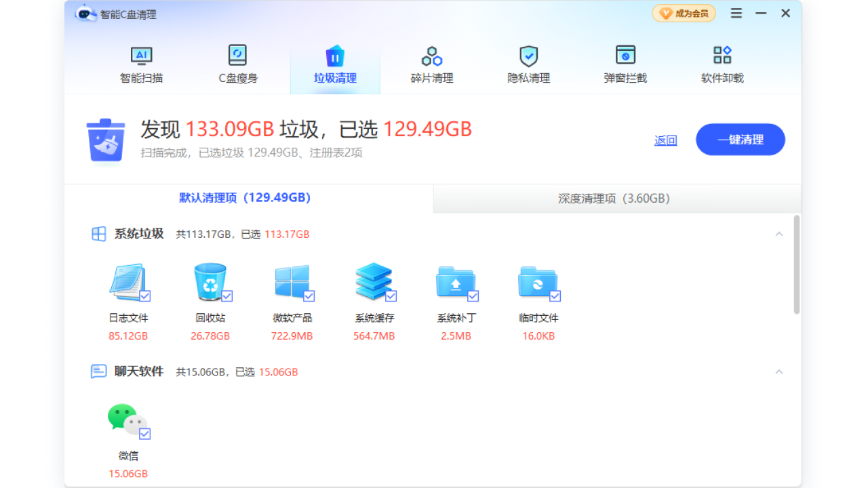The image size is (868, 488).
Task: Open the 弹窗拦截 popup blocker icon
Action: (x=625, y=56)
